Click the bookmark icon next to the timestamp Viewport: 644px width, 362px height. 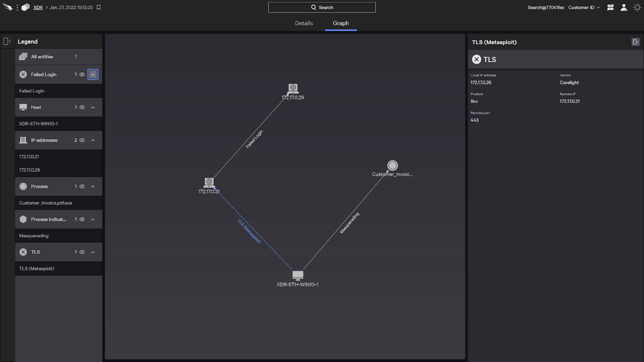click(x=99, y=7)
